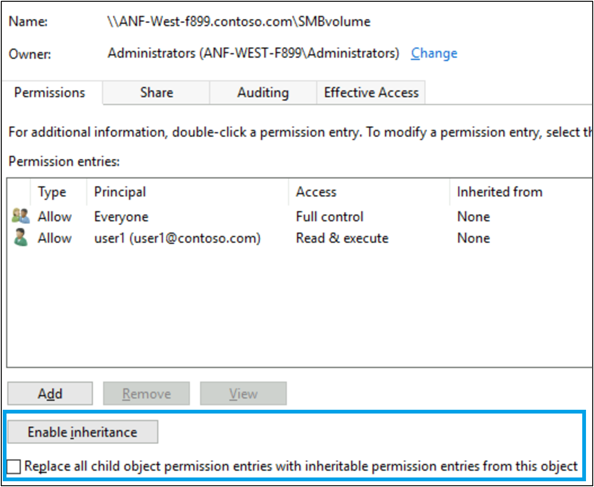594x487 pixels.
Task: Click the Remove button
Action: click(146, 393)
